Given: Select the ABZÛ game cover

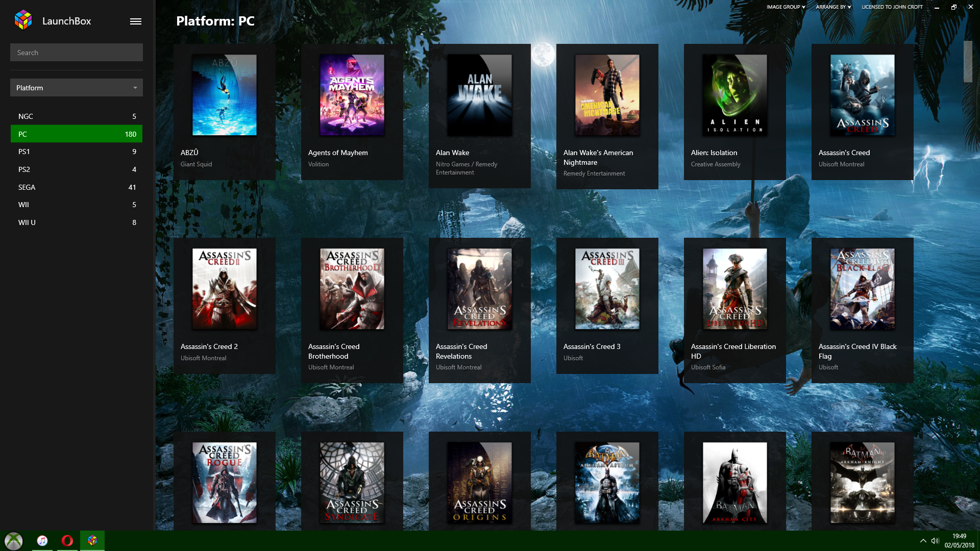Looking at the screenshot, I should (225, 95).
